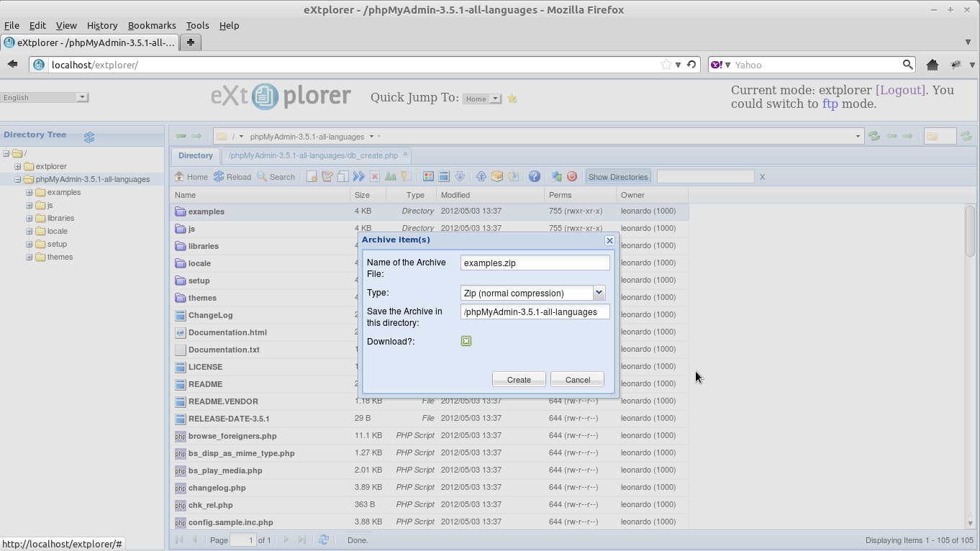The image size is (980, 551).
Task: Click the archive box toolbar icon
Action: (497, 177)
